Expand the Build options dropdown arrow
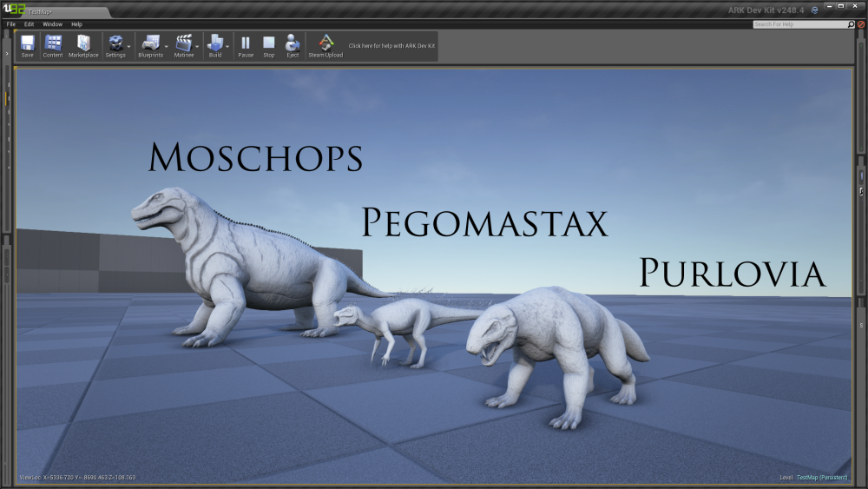 tap(227, 47)
